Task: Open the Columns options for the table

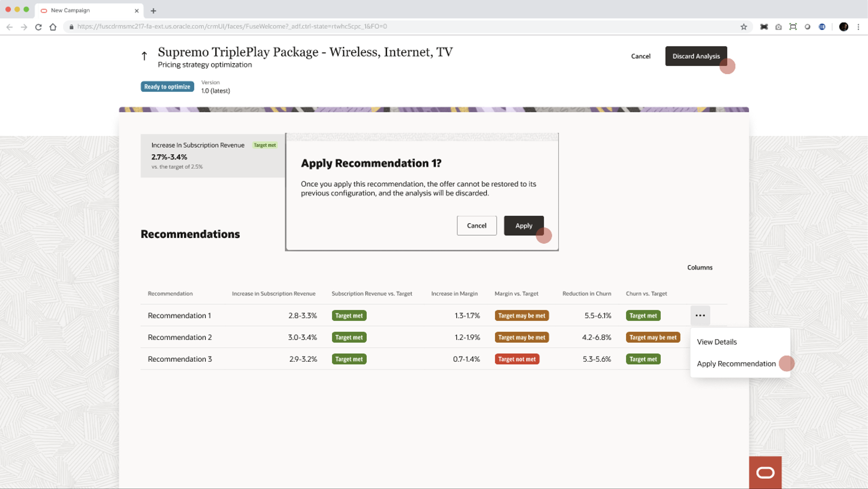Action: point(700,268)
